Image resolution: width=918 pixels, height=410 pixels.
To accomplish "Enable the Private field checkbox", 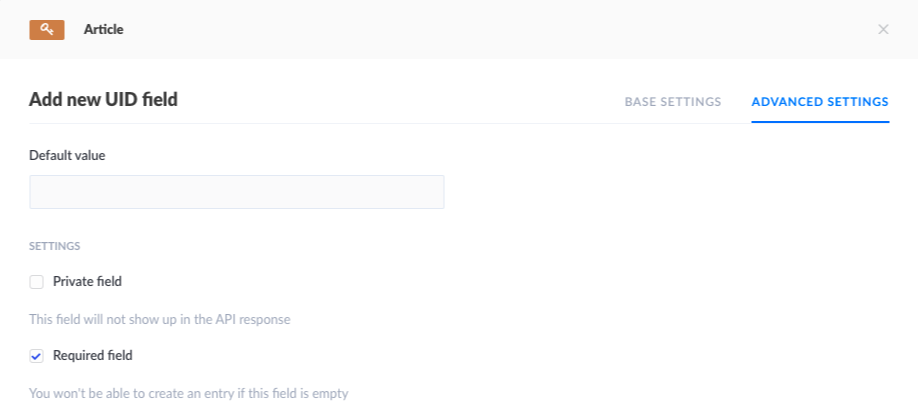I will (37, 282).
